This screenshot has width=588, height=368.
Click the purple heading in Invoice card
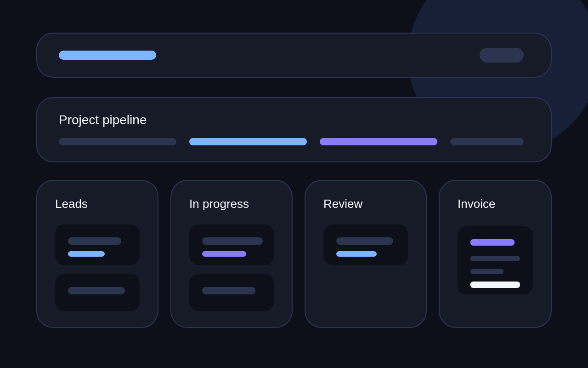[x=492, y=242]
